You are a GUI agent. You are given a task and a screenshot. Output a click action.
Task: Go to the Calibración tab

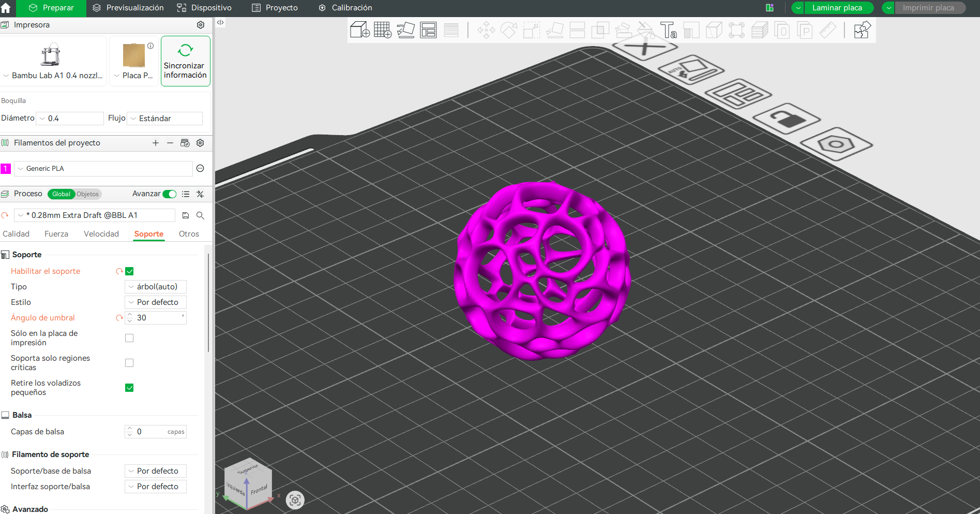point(345,8)
